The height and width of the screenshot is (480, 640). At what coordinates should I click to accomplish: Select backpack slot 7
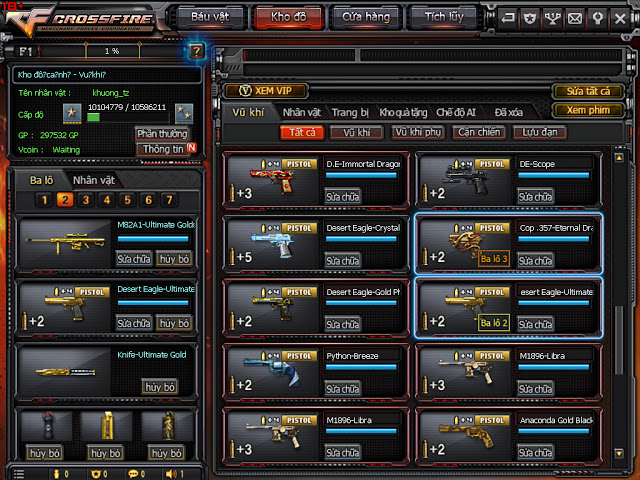(169, 200)
